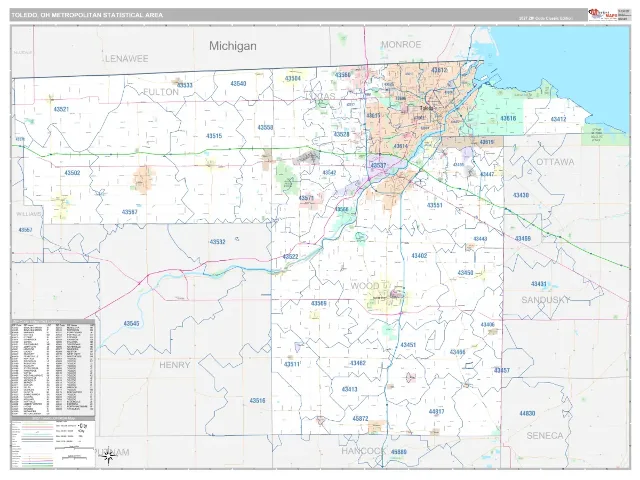This screenshot has height=480, width=640.
Task: Click ZIP code 43551
Action: tap(435, 205)
